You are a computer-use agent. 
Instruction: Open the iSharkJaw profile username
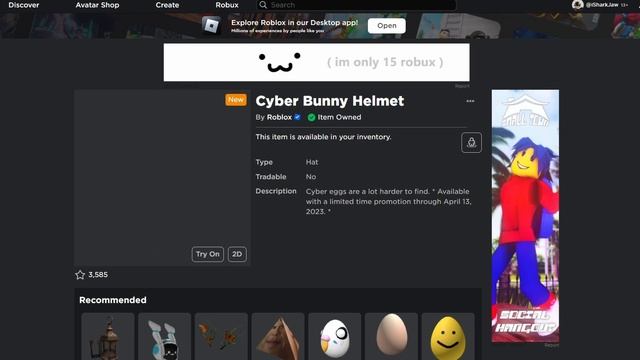tap(602, 5)
